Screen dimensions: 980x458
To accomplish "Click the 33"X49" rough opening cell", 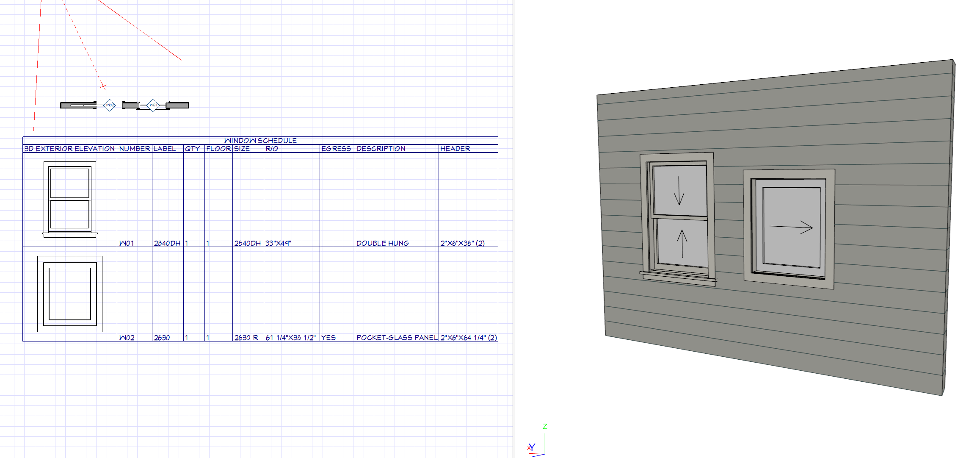I will click(x=278, y=243).
